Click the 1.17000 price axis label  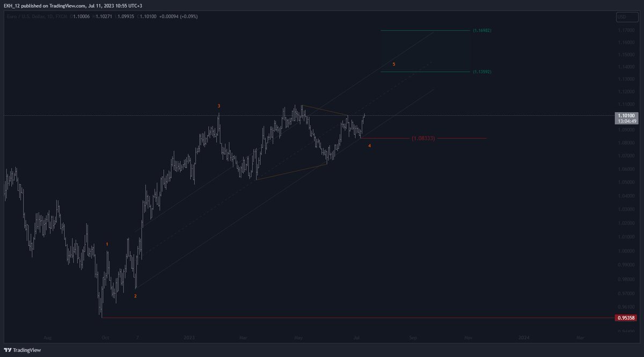coord(626,32)
